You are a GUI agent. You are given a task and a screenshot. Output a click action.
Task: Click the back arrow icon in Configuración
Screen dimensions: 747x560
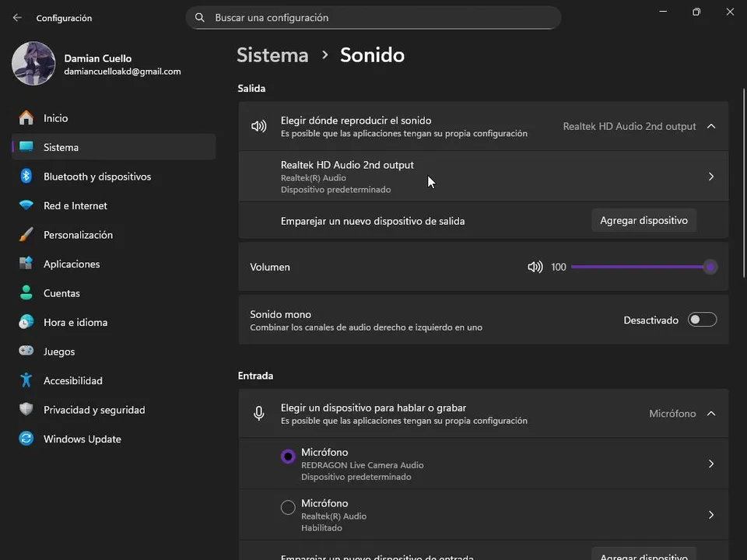point(17,17)
